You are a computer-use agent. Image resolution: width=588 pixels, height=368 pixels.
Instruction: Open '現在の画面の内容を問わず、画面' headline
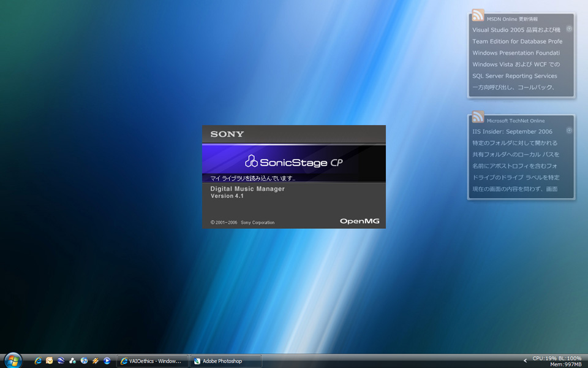[515, 189]
